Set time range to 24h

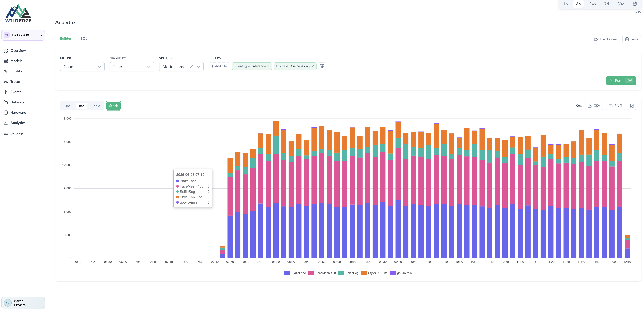[x=592, y=4]
